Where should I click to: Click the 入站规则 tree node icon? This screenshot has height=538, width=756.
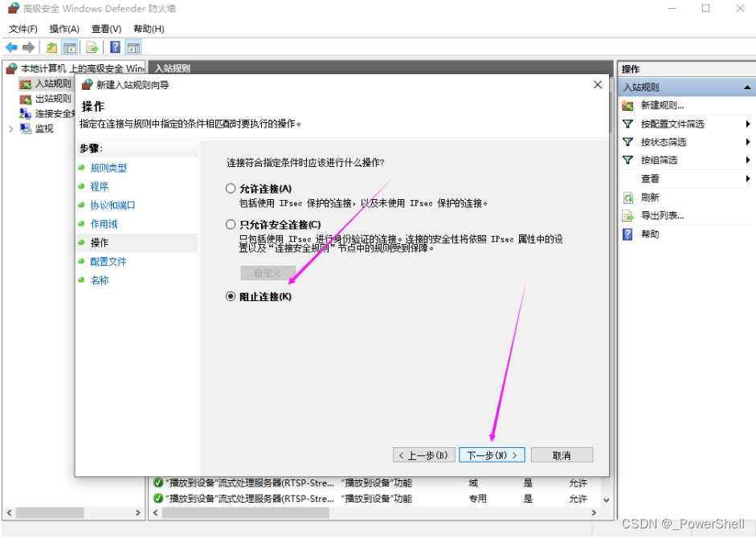tap(26, 84)
